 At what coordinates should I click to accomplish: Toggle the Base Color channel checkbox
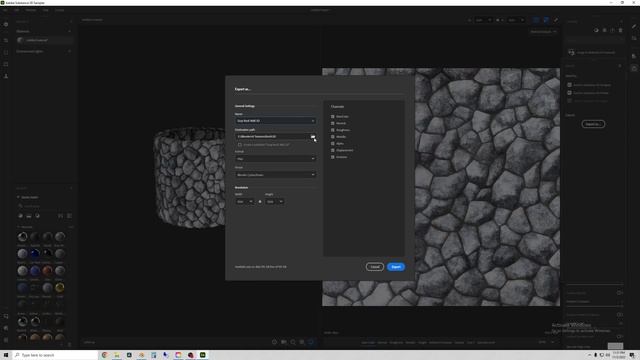point(333,117)
